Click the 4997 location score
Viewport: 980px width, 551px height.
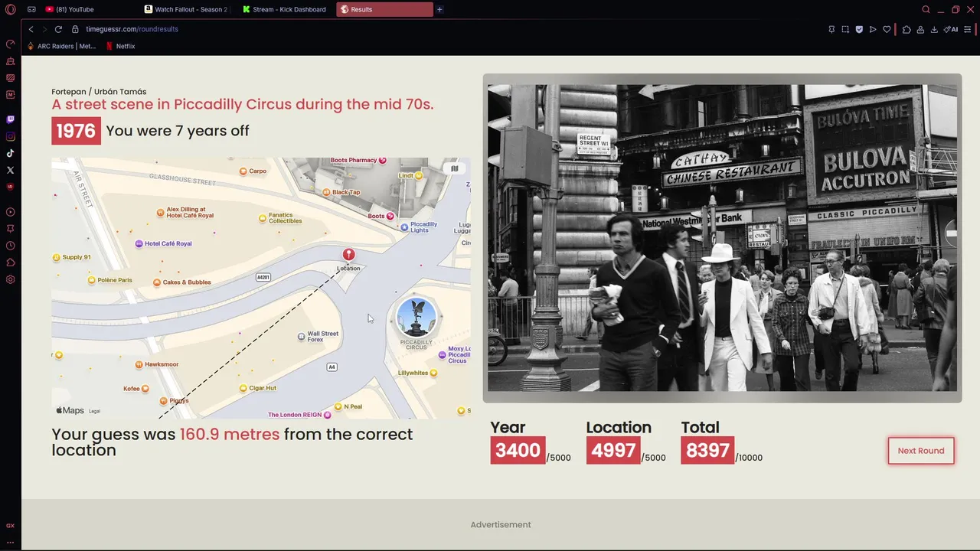point(613,450)
